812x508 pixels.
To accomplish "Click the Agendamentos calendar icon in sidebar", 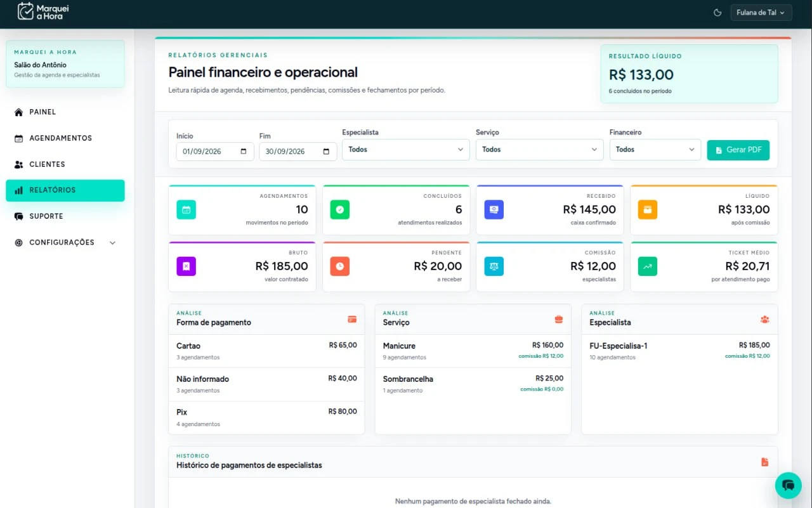I will coord(18,138).
